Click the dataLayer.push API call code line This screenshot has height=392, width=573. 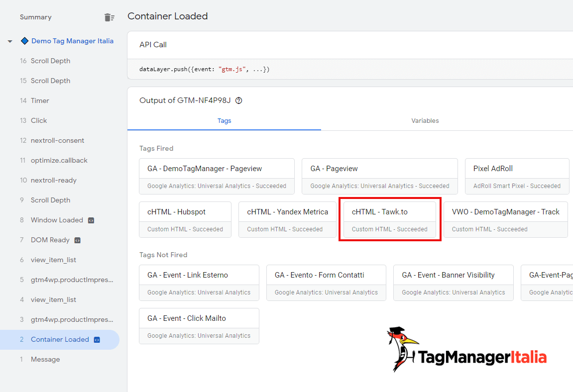pos(204,69)
